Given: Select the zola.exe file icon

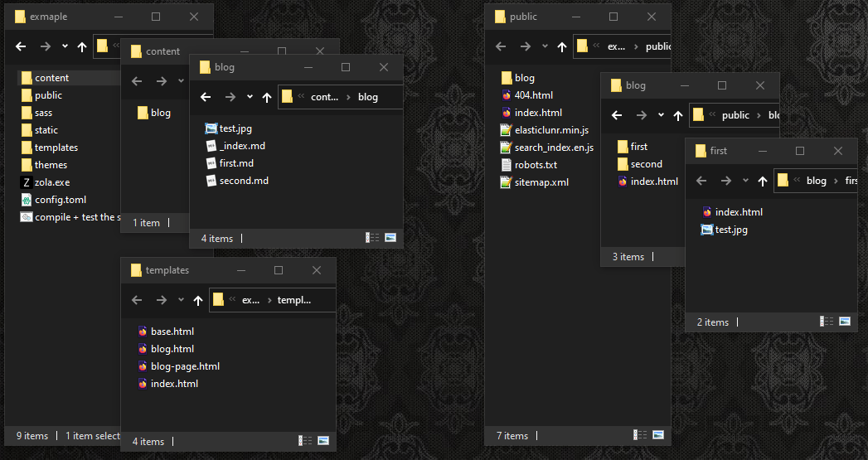Looking at the screenshot, I should [27, 182].
